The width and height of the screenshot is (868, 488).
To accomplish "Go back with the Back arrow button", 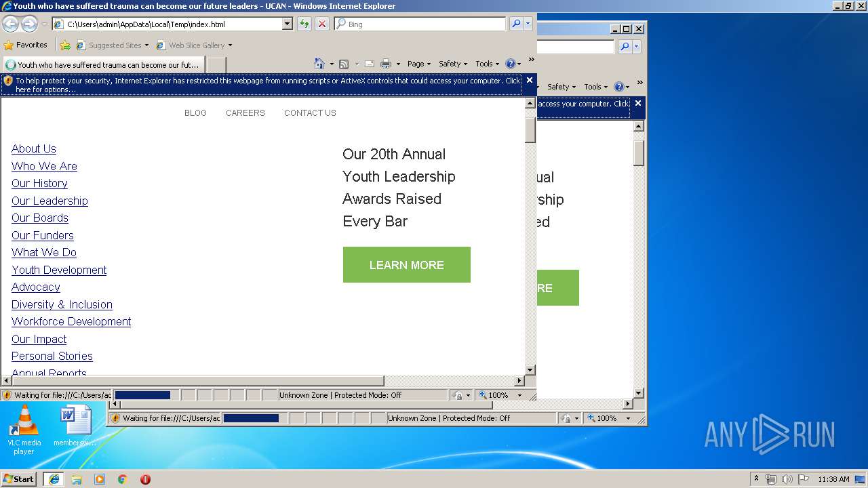I will (10, 24).
